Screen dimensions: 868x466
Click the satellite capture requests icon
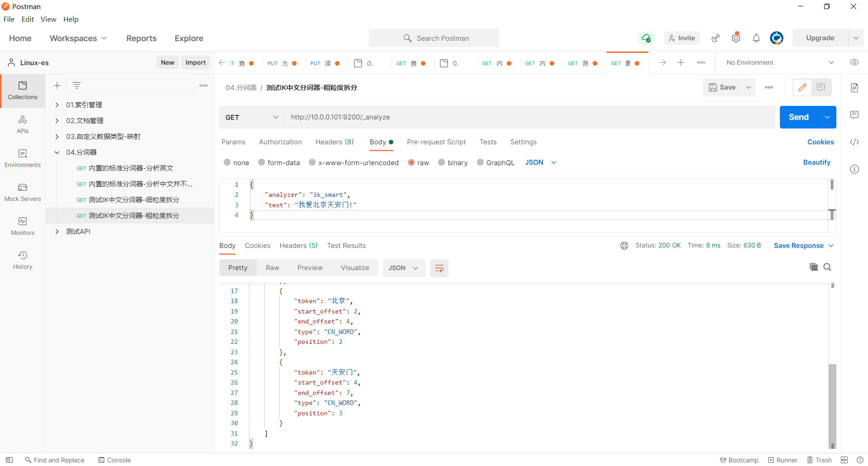pos(716,38)
